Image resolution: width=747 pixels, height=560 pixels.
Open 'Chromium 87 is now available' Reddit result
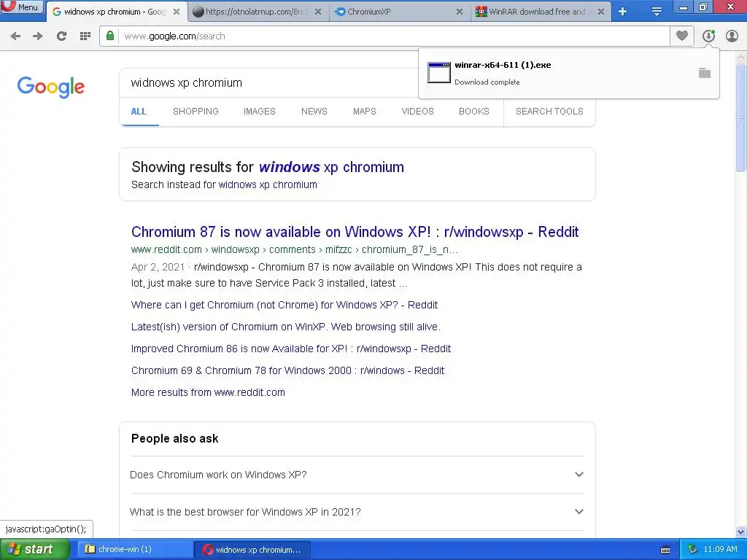(355, 232)
